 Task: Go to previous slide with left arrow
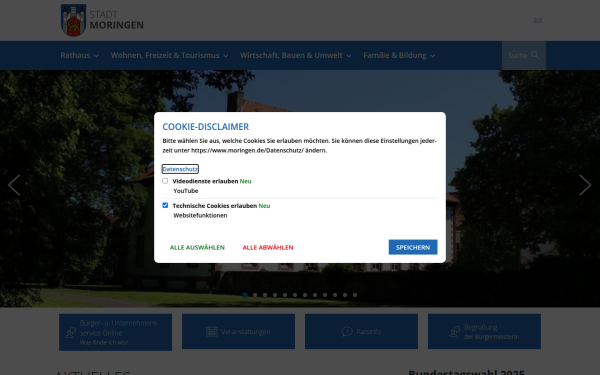click(14, 185)
